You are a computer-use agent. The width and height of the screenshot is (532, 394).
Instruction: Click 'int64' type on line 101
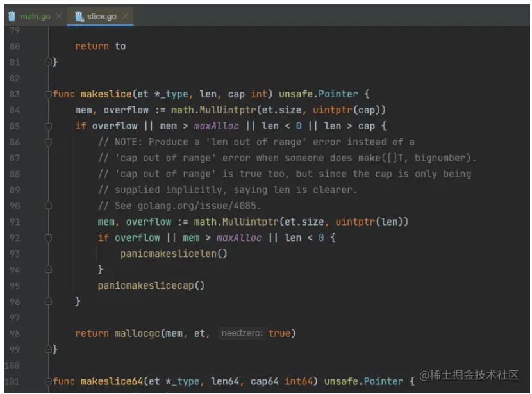click(x=299, y=381)
